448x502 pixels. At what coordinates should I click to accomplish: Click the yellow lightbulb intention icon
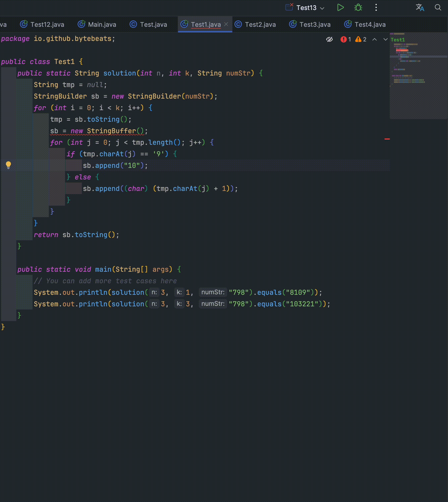(x=9, y=165)
